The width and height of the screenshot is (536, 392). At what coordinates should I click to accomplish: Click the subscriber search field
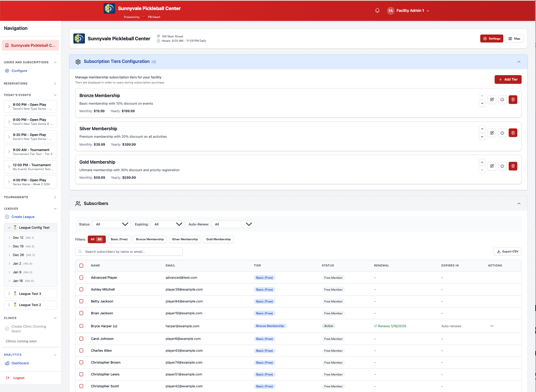point(130,252)
